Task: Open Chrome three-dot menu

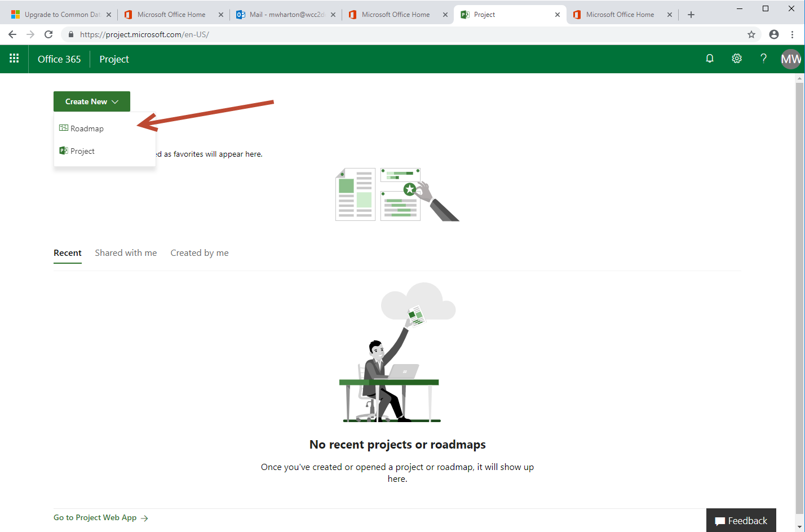Action: click(x=793, y=34)
